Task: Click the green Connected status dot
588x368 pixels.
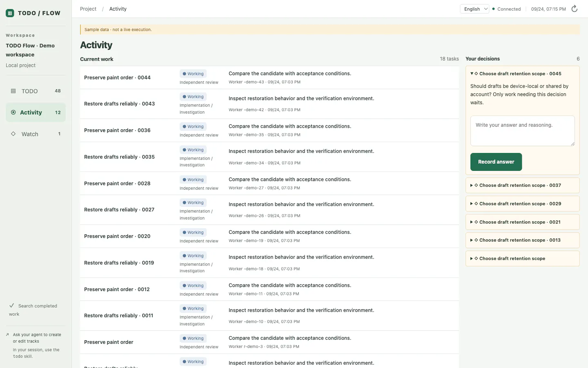Action: 494,9
